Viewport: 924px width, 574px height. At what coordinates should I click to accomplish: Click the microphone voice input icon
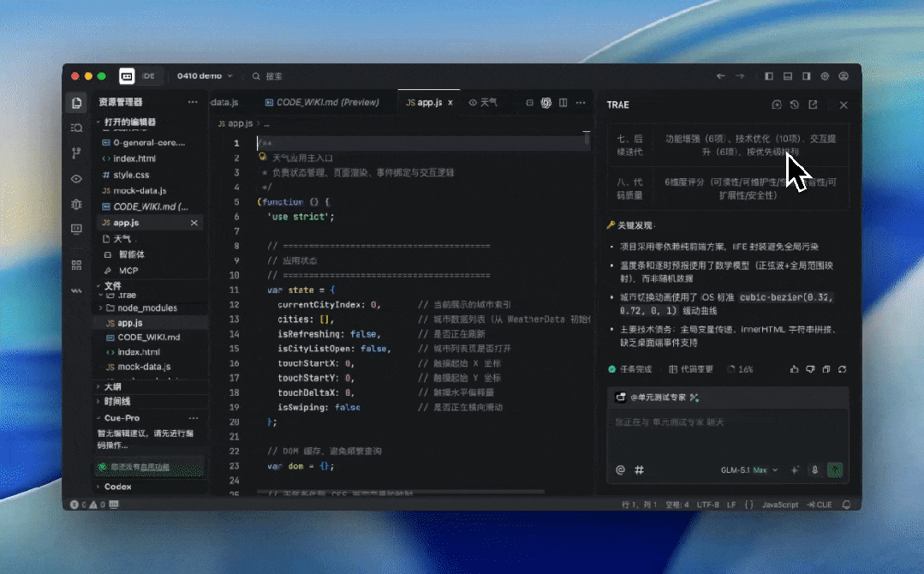(815, 469)
